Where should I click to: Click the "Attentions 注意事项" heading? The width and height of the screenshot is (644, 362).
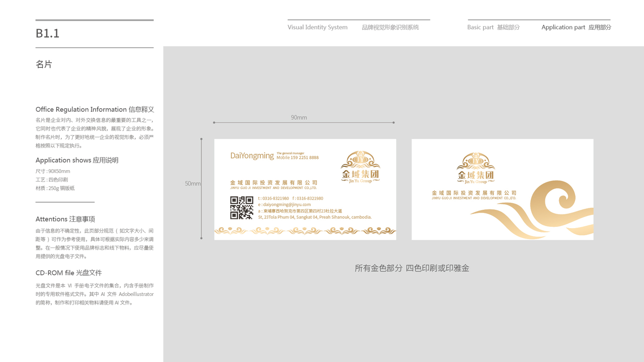click(x=66, y=219)
